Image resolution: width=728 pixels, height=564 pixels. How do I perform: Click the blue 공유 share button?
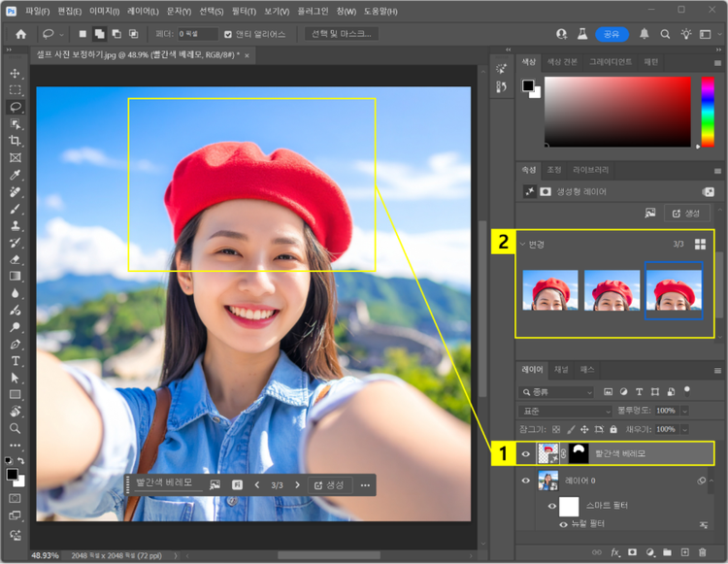click(x=612, y=34)
